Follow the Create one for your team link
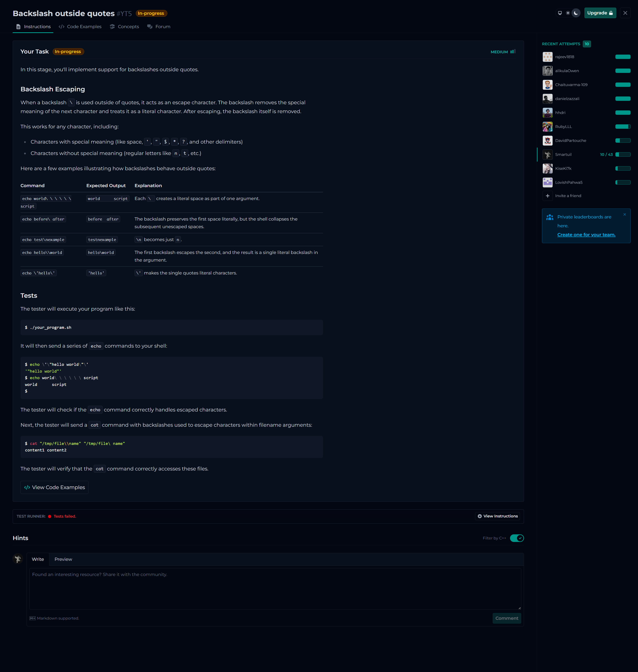Viewport: 638px width, 672px height. tap(586, 235)
